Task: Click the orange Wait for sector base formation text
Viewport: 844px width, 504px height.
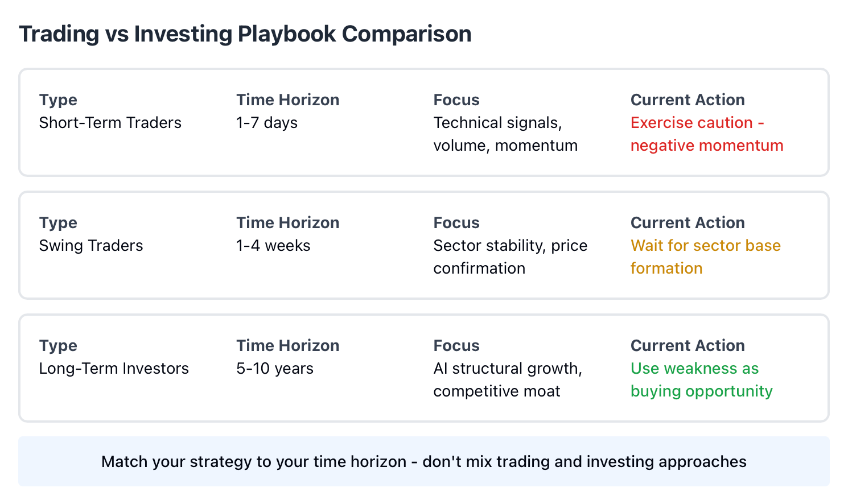Action: tap(706, 257)
